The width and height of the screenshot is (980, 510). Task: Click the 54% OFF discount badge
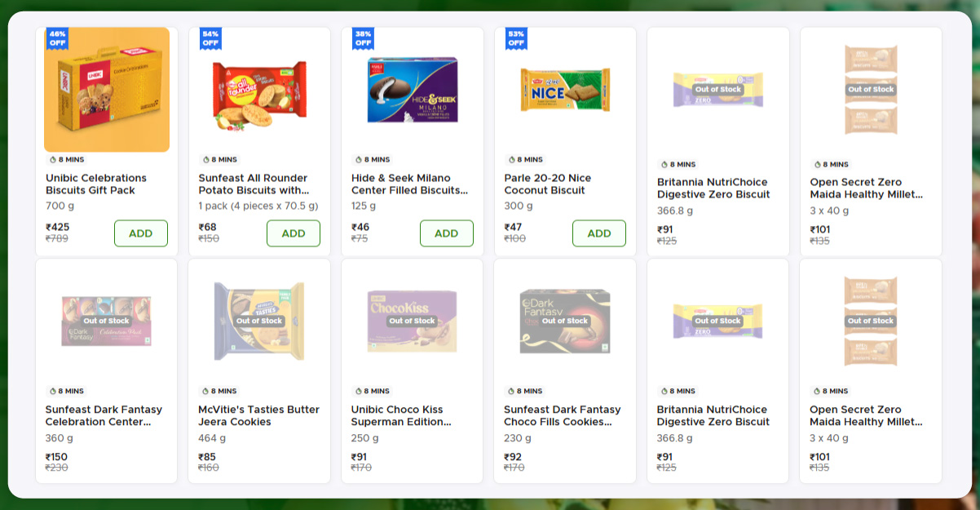click(x=210, y=38)
